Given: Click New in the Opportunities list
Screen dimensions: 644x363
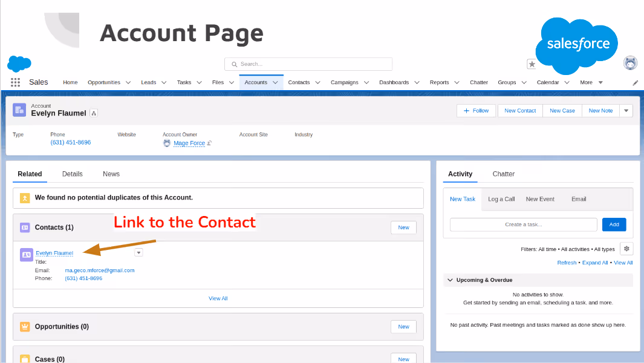Looking at the screenshot, I should pos(403,327).
